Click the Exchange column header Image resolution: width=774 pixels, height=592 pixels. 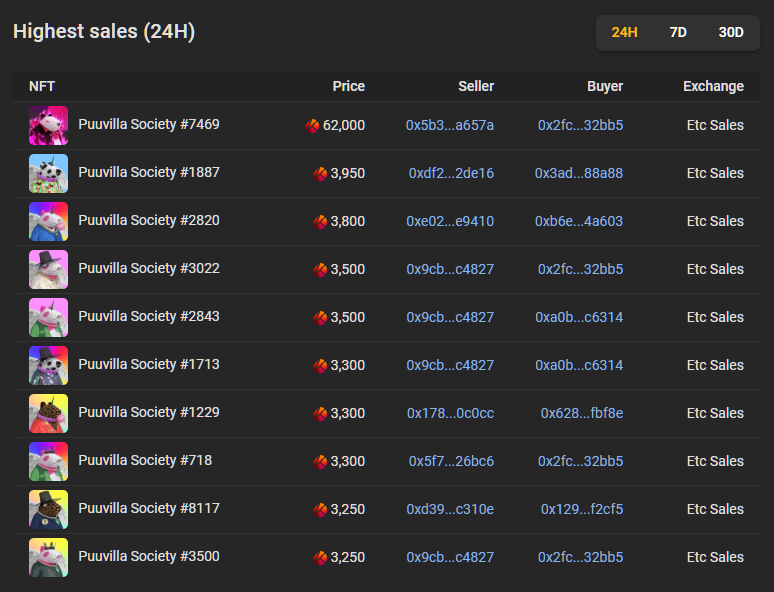click(x=713, y=86)
